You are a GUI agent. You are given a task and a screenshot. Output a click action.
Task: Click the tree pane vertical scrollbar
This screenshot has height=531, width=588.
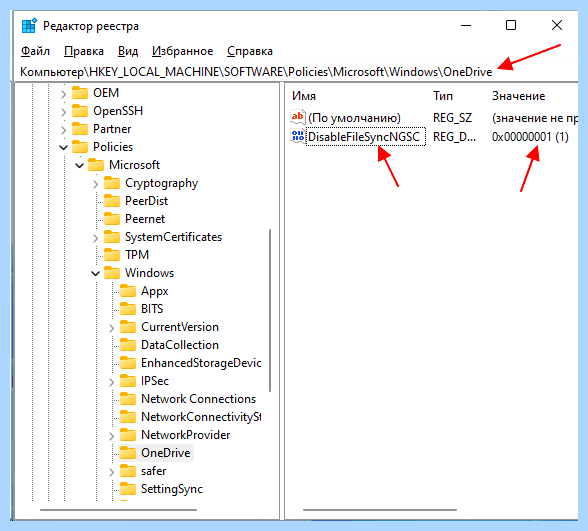[x=270, y=310]
